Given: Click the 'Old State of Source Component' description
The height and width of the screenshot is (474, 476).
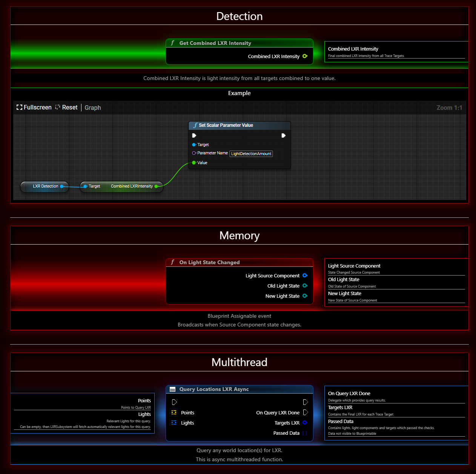Looking at the screenshot, I should tap(352, 286).
